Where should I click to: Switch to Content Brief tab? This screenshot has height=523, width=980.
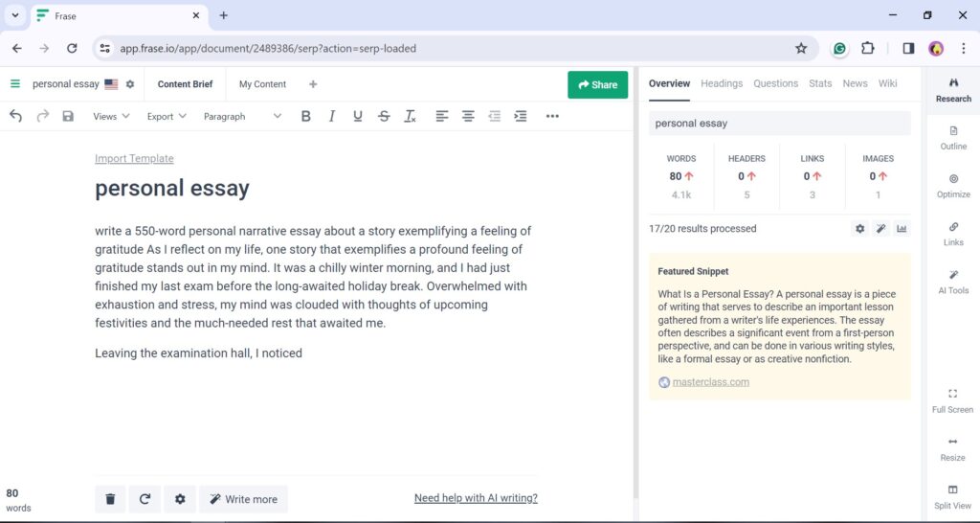click(x=185, y=84)
